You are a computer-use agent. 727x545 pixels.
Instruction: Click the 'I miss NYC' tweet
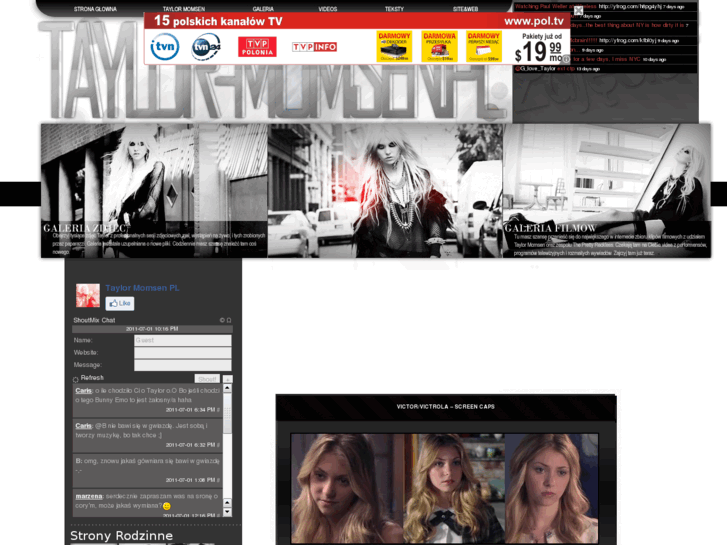605,59
